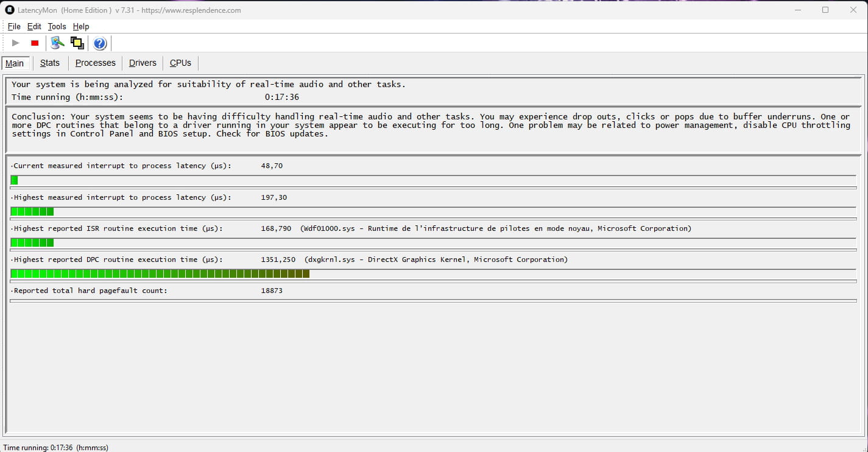Select the ISR time value 168,790
Viewport: 868px width, 452px height.
pos(276,228)
